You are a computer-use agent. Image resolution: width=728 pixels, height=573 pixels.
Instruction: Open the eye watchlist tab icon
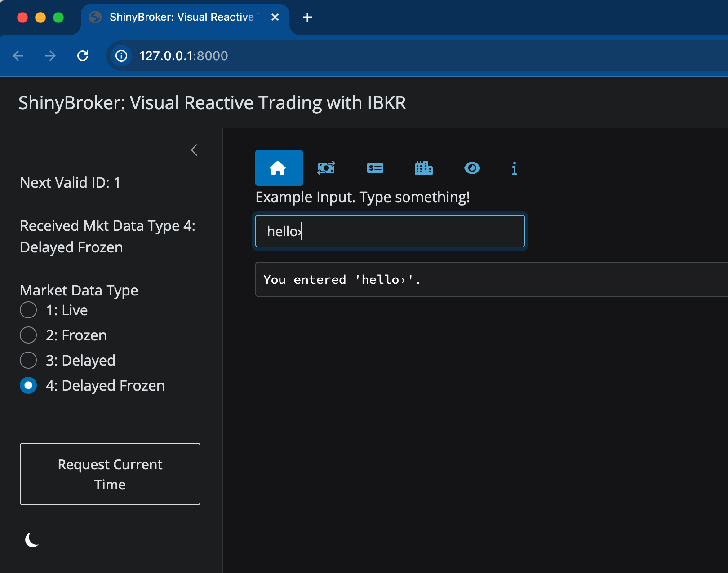point(472,168)
